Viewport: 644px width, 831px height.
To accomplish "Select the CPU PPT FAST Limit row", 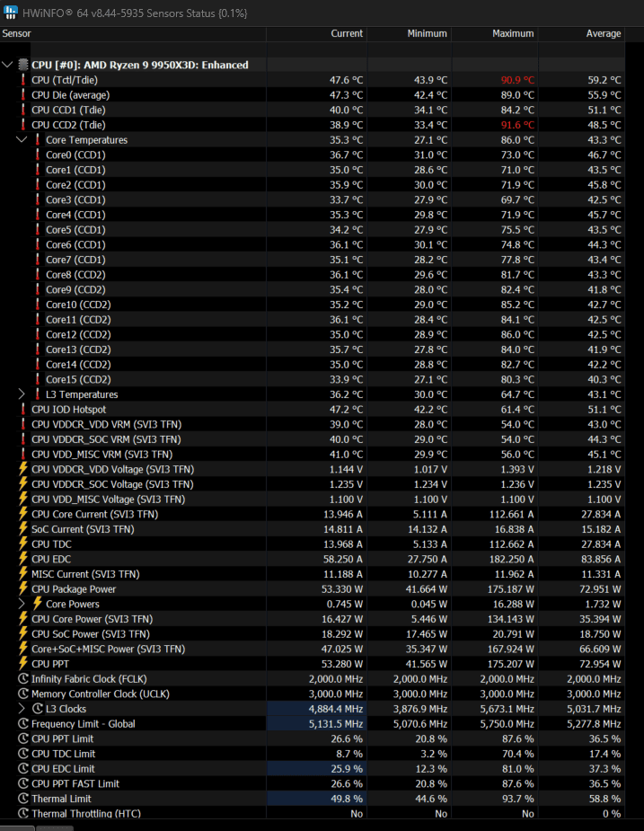I will point(313,783).
